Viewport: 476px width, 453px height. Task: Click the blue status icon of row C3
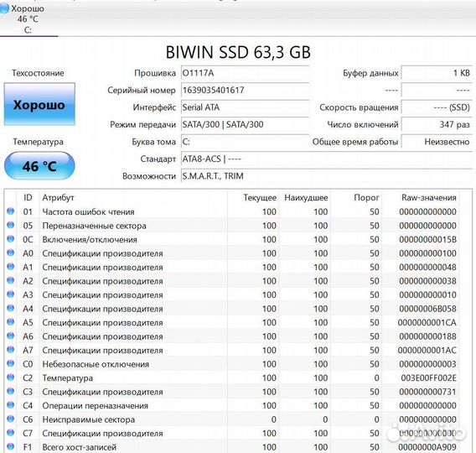coord(11,391)
